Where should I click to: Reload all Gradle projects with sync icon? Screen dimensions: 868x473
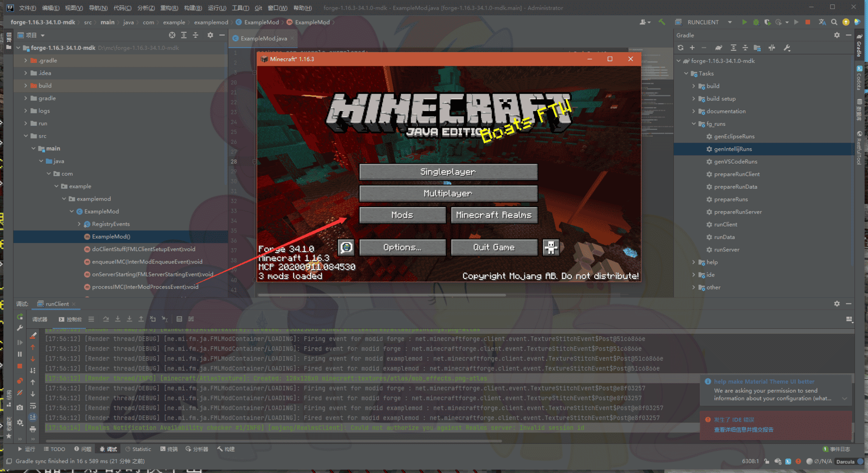click(681, 47)
